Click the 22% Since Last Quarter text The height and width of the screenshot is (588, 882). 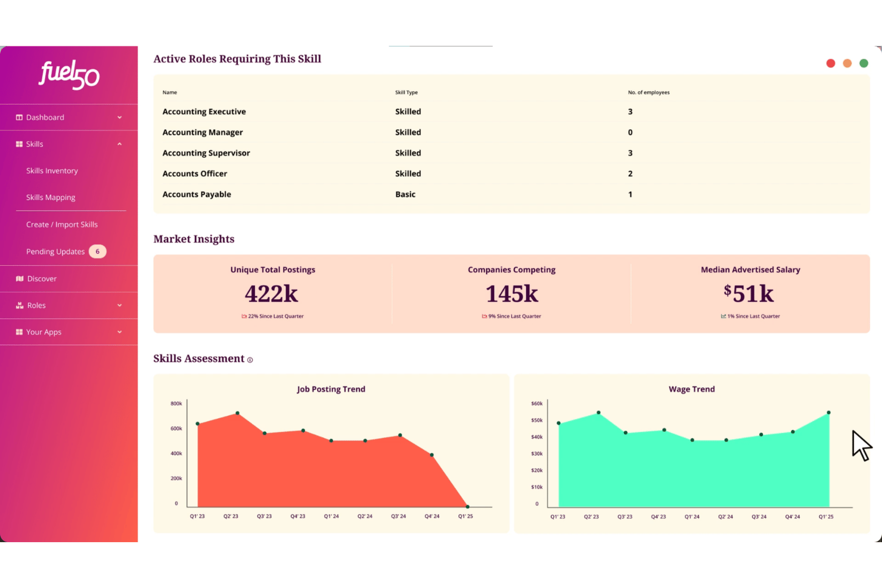click(x=276, y=316)
